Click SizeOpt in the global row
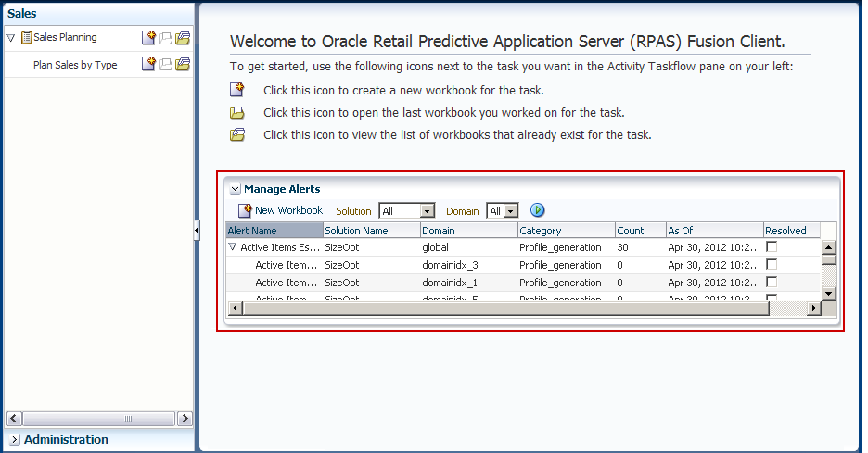Screen dimensions: 868x453 coord(342,247)
